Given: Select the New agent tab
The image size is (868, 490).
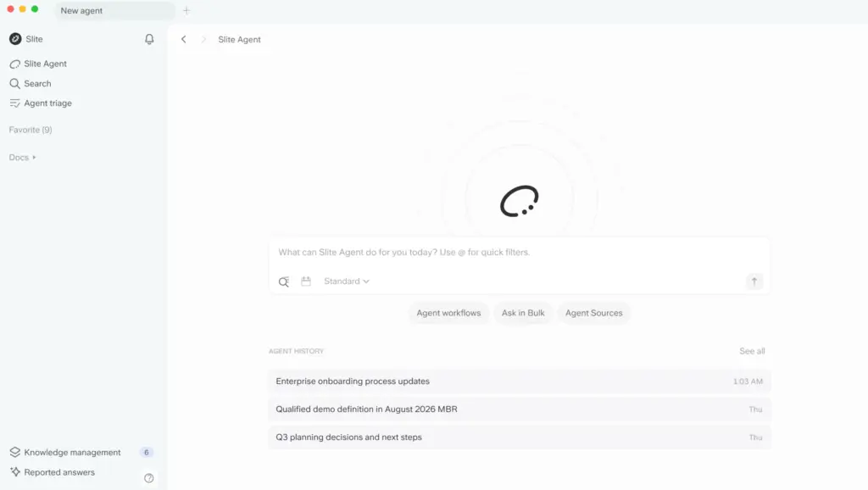Looking at the screenshot, I should (114, 10).
